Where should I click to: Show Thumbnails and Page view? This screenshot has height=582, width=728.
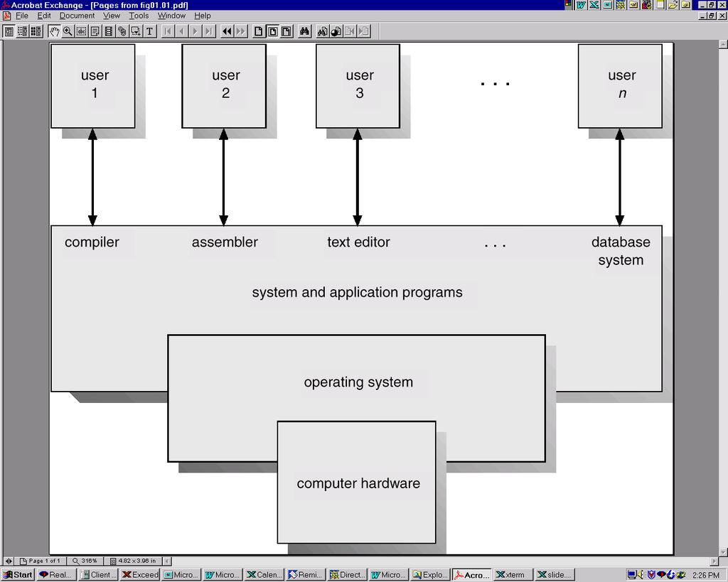pos(36,31)
